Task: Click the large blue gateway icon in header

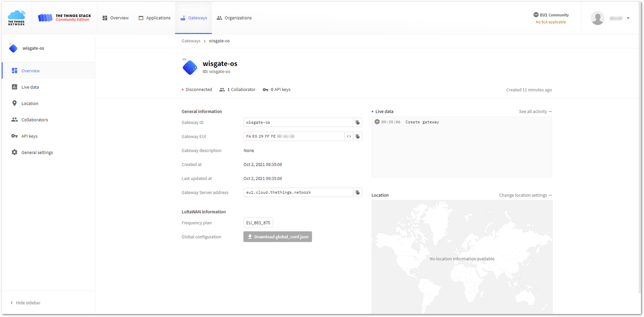Action: (x=190, y=67)
